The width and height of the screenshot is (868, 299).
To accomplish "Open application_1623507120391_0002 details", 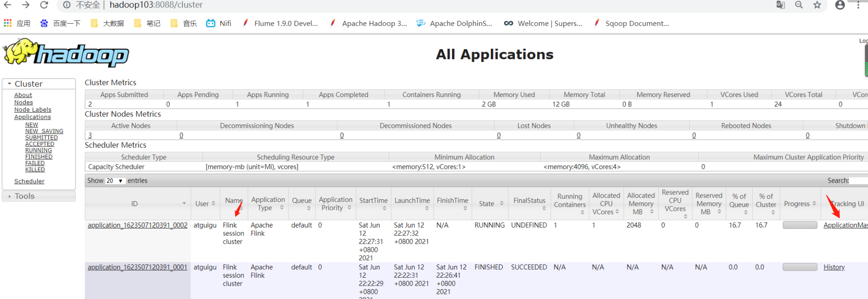I will click(x=137, y=225).
